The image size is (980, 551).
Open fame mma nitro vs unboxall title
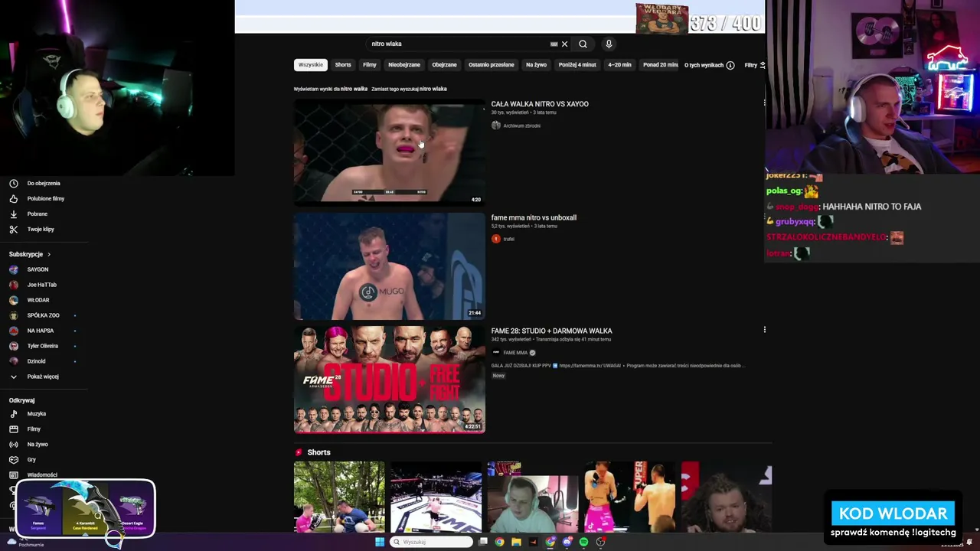[x=534, y=217]
